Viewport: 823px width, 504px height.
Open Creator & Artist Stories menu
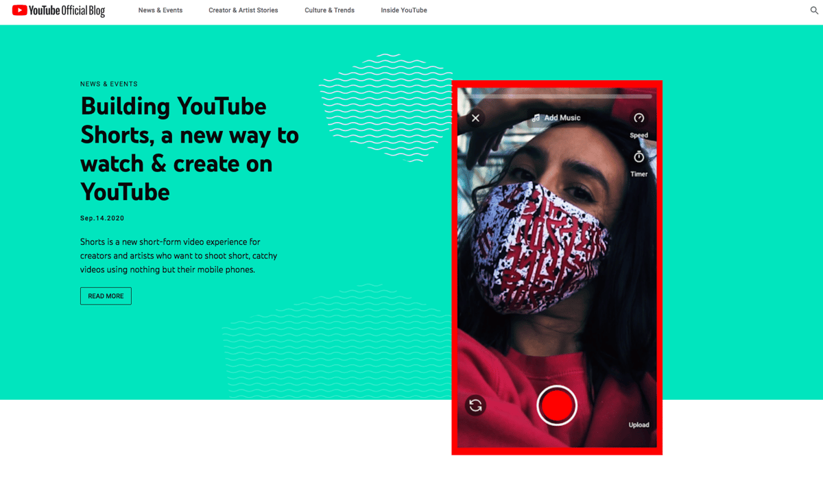click(243, 10)
